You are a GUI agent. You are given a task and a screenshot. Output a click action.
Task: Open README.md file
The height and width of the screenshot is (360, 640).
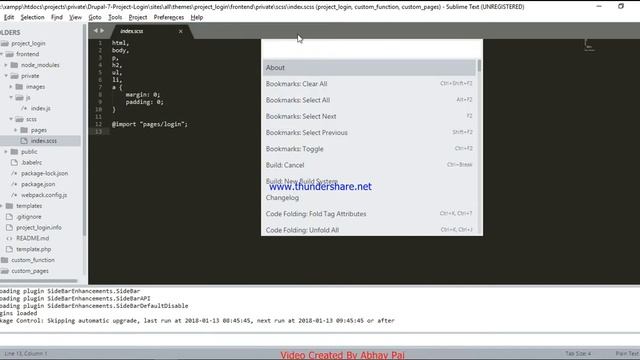(33, 238)
